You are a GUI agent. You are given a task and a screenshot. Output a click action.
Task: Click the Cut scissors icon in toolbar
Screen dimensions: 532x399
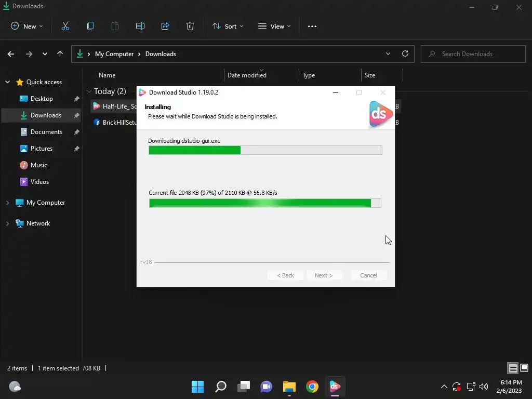pyautogui.click(x=65, y=26)
